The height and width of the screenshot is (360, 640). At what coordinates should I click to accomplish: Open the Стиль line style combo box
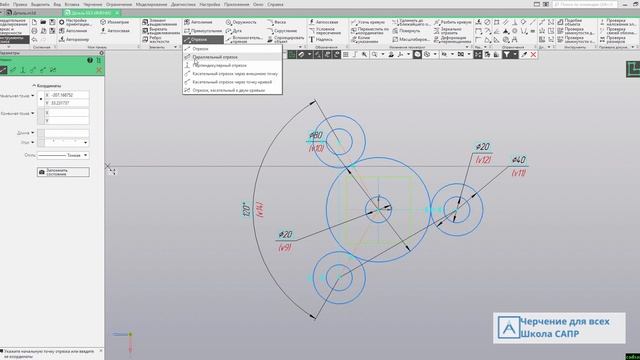(x=63, y=155)
